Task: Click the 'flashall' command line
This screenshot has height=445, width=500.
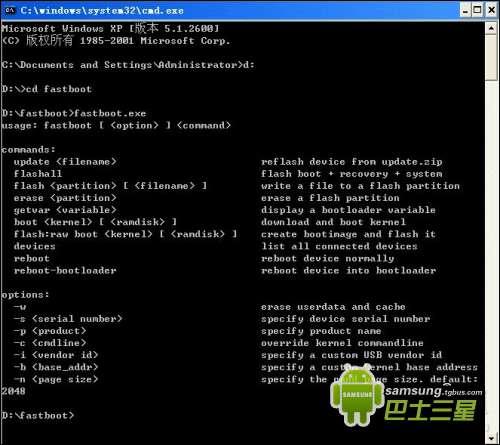Action: 38,174
